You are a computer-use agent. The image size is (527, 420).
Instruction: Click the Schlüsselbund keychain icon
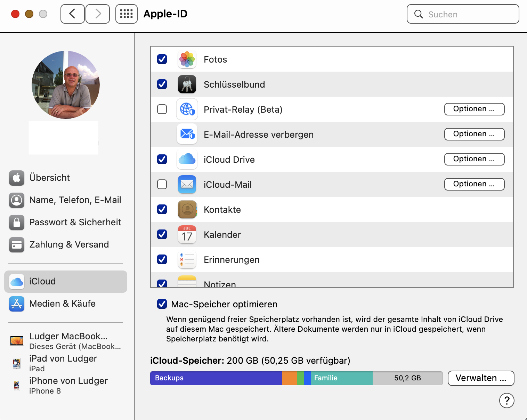pos(187,84)
